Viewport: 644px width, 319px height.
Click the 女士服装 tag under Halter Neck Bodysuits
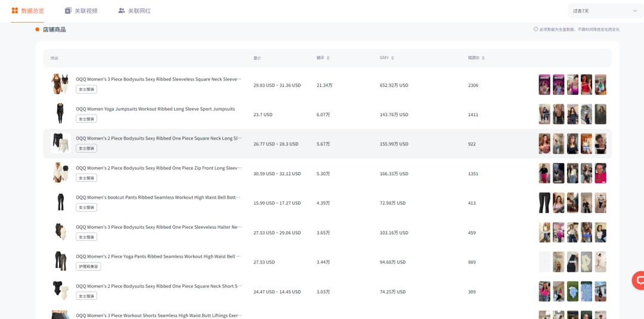point(86,237)
